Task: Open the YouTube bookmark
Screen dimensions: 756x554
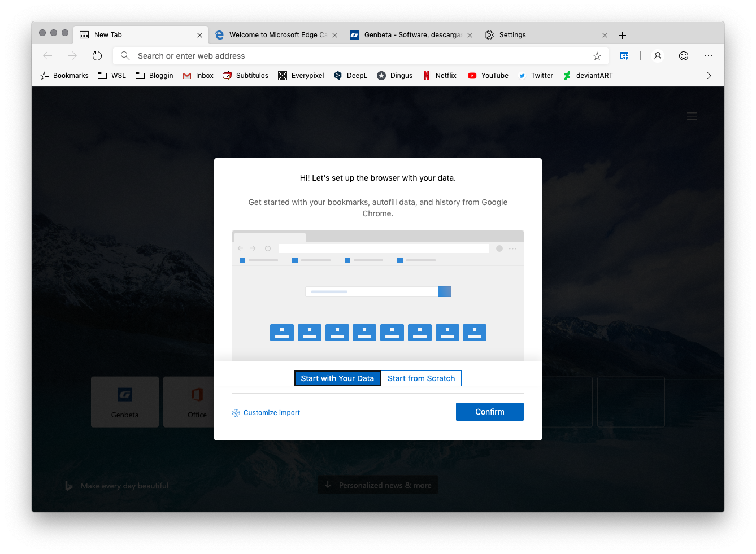Action: [x=488, y=76]
